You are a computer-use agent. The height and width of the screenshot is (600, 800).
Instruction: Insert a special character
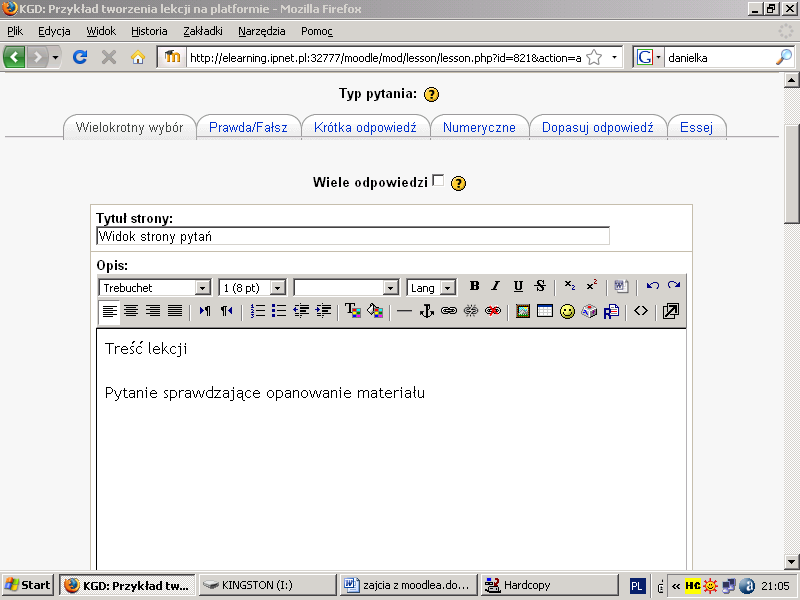[x=589, y=311]
